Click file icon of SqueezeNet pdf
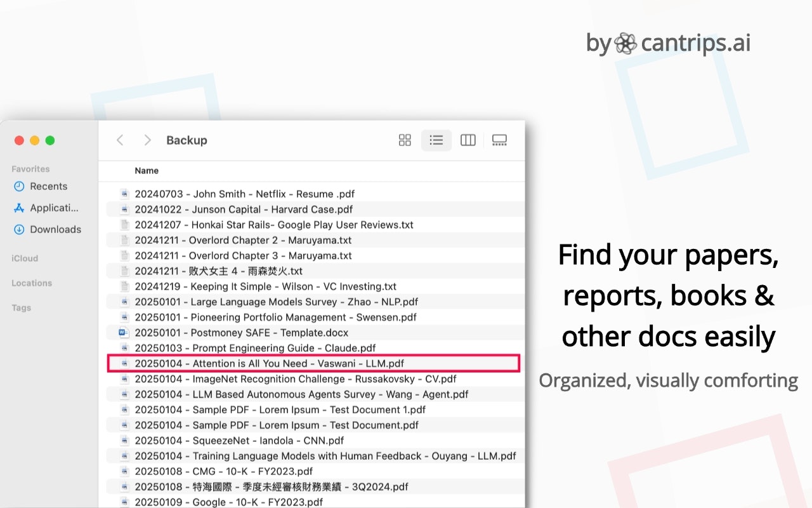Image resolution: width=812 pixels, height=508 pixels. [124, 441]
